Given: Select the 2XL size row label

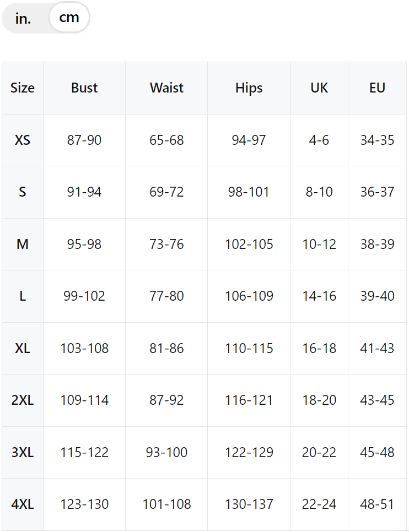Looking at the screenshot, I should coord(23,400).
